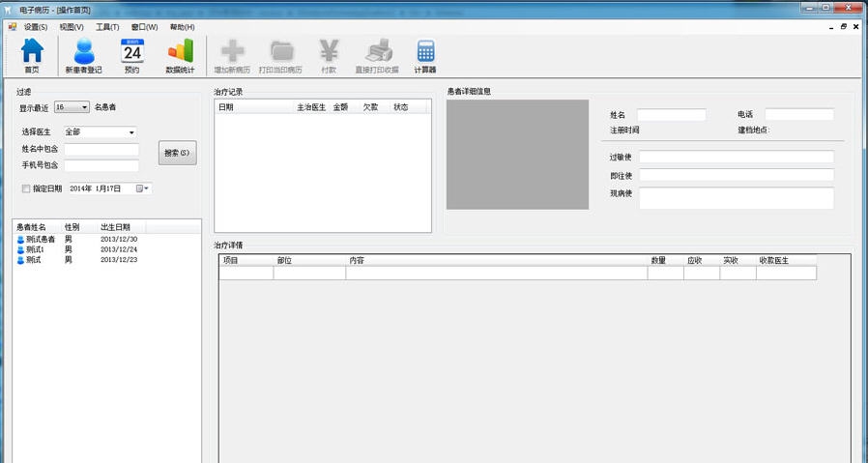Click the 性别 column header
Image resolution: width=868 pixels, height=463 pixels.
click(x=78, y=227)
